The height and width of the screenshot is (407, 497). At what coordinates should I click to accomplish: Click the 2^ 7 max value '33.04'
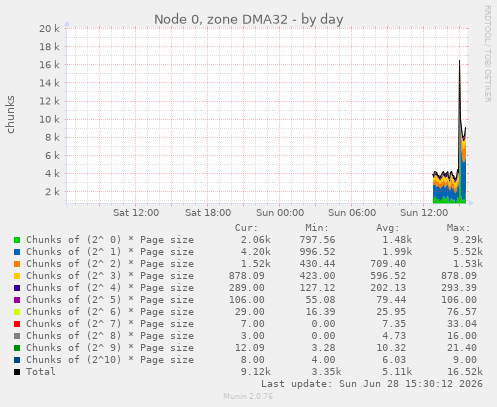point(462,324)
